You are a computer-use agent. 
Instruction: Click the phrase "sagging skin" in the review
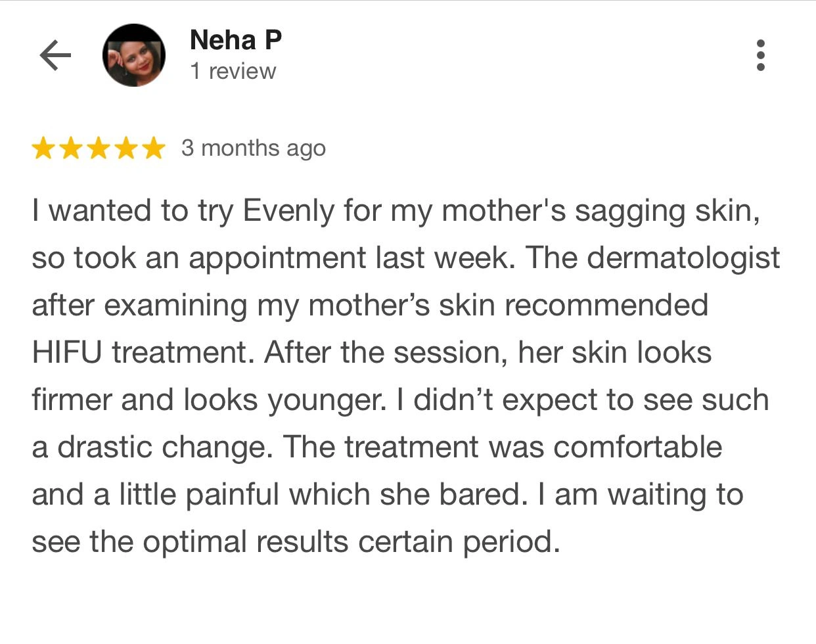(668, 211)
